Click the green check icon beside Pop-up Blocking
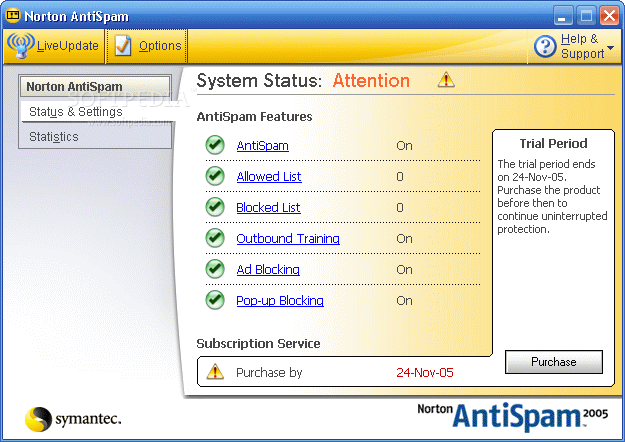 click(x=215, y=300)
